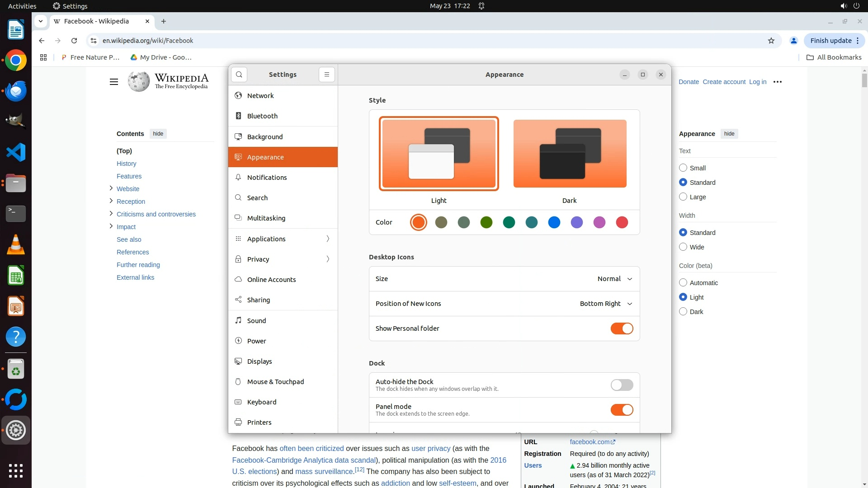Open Wikipedia's main hamburger menu

coord(114,82)
